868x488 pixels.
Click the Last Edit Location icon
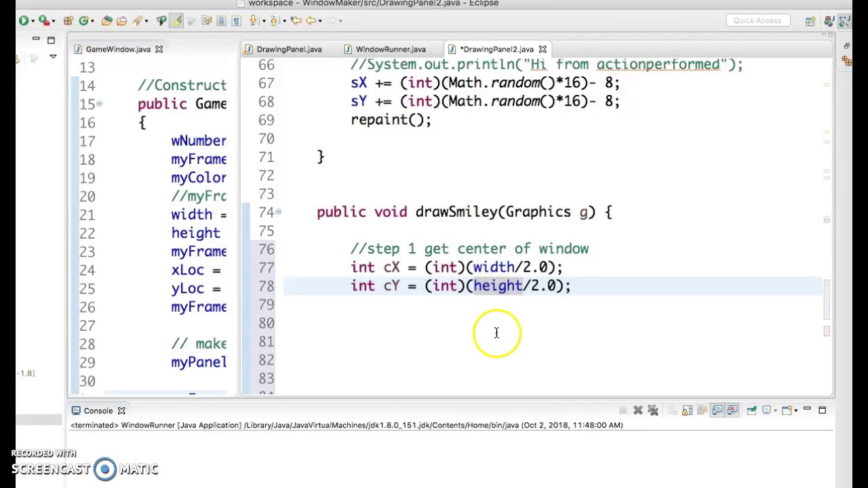296,20
